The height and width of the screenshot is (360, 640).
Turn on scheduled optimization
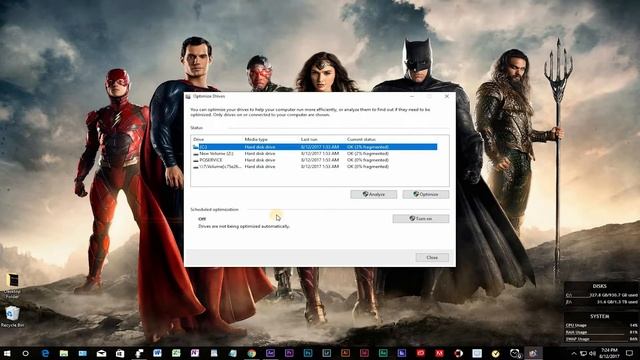click(x=421, y=219)
